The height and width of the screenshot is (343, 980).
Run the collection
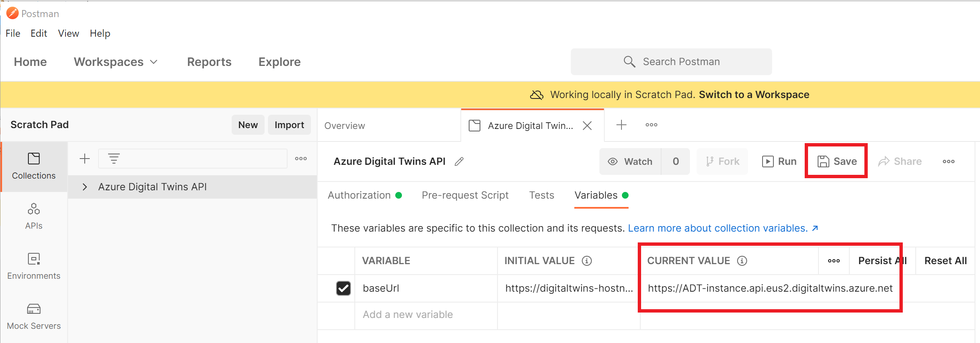point(779,161)
